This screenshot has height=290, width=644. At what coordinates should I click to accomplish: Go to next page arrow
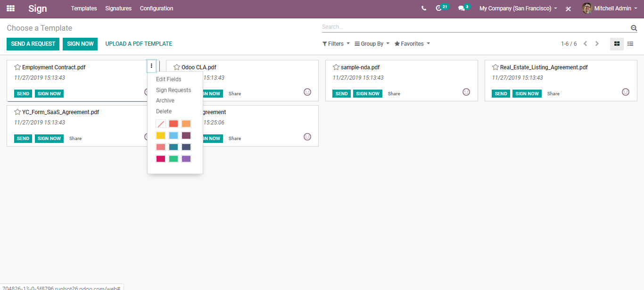(597, 44)
